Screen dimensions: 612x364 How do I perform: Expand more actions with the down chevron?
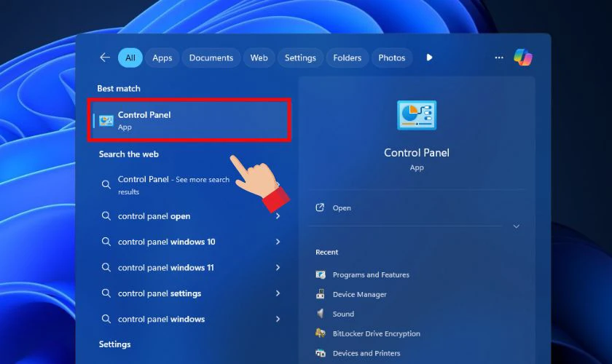pyautogui.click(x=516, y=226)
